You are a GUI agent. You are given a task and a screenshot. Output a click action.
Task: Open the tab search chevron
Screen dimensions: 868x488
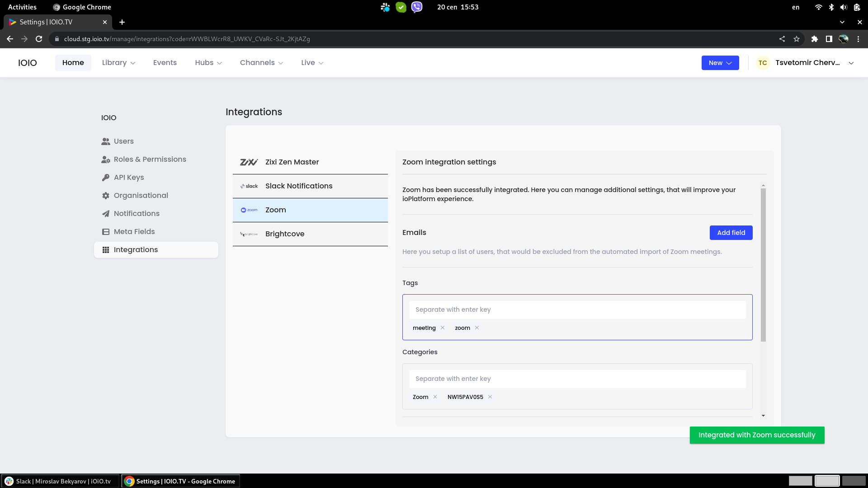coord(842,22)
